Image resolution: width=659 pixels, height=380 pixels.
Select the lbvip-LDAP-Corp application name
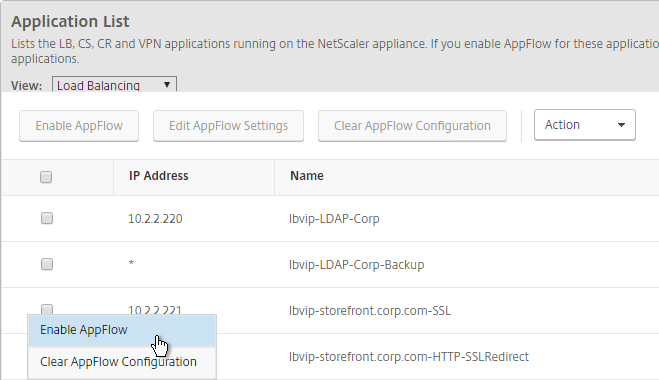click(334, 219)
